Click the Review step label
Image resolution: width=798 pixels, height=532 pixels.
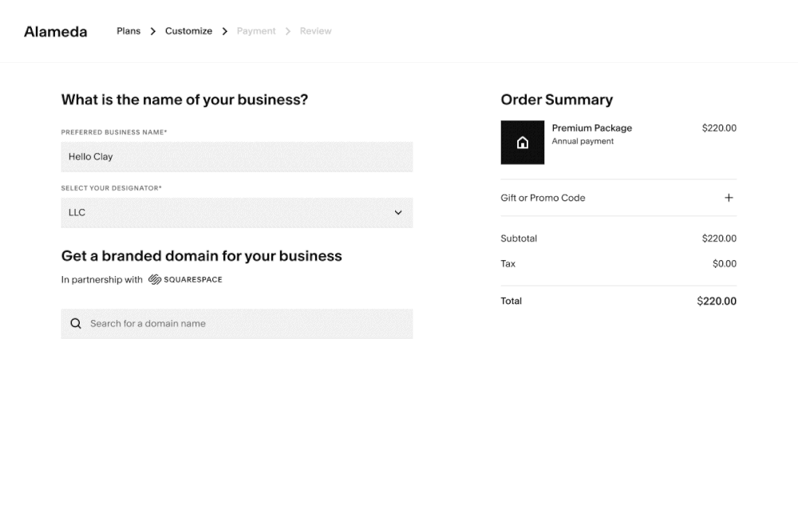pos(315,30)
